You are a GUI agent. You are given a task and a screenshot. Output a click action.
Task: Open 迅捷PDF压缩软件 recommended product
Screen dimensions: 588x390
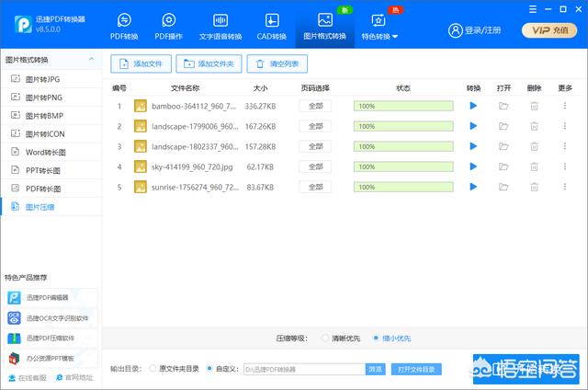tap(51, 338)
